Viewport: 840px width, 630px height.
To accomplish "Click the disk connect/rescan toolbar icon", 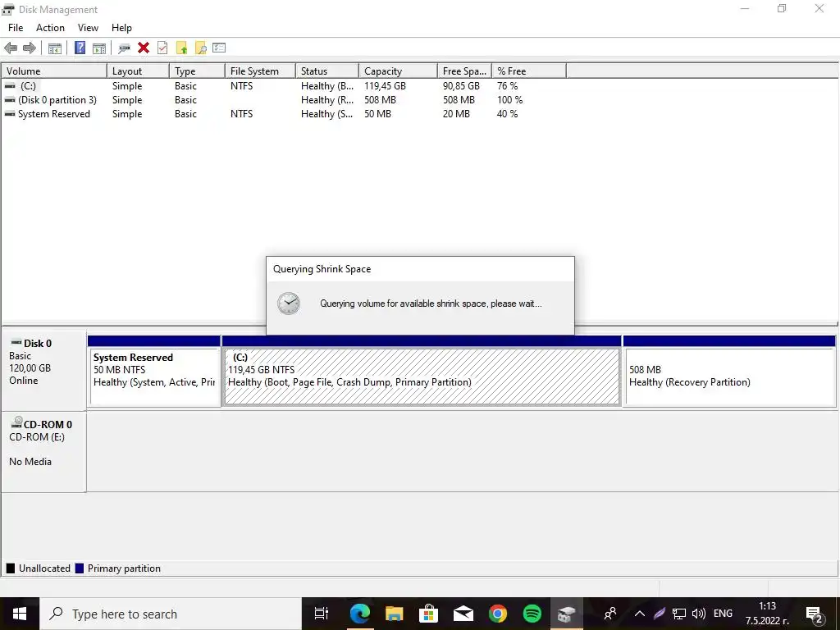I will click(125, 48).
